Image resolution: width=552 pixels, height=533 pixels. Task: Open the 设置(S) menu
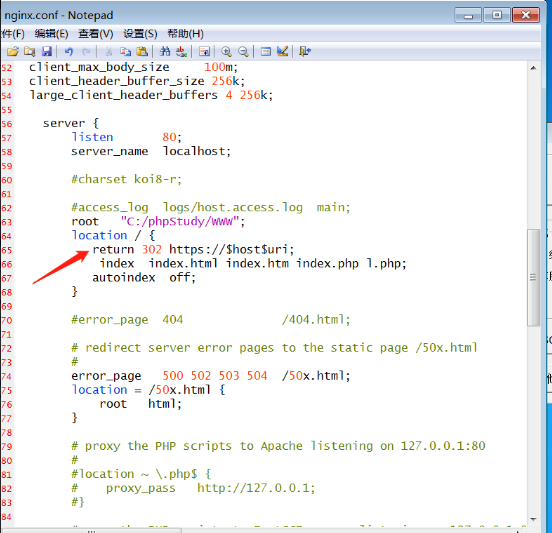140,34
